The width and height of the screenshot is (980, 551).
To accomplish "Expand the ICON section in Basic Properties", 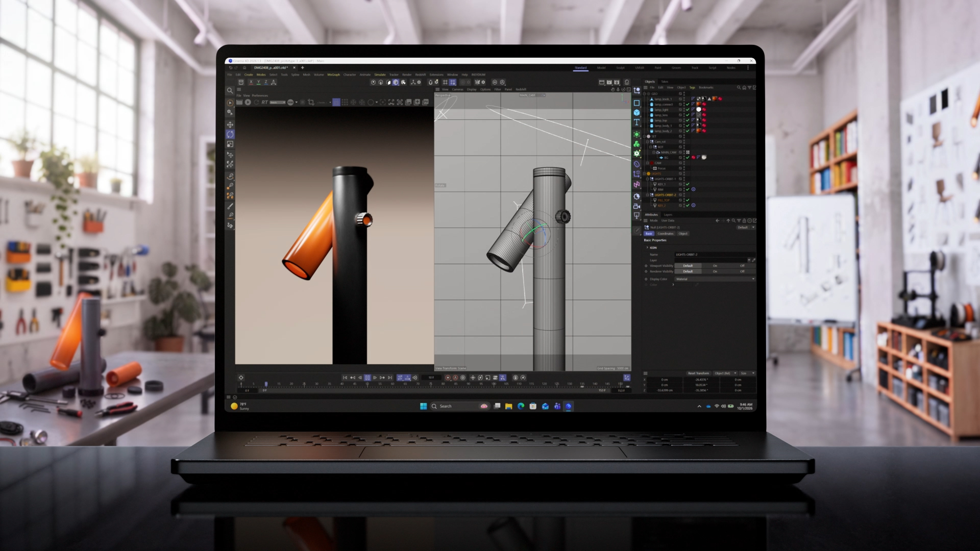I will coord(647,247).
